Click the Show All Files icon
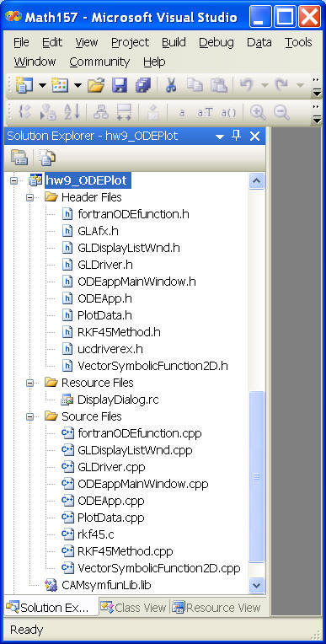 click(47, 157)
